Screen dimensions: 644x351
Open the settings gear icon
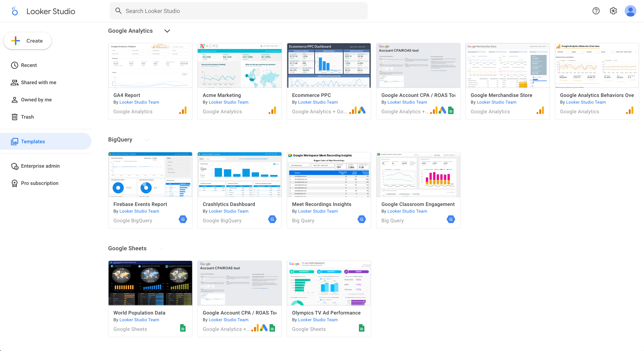613,11
